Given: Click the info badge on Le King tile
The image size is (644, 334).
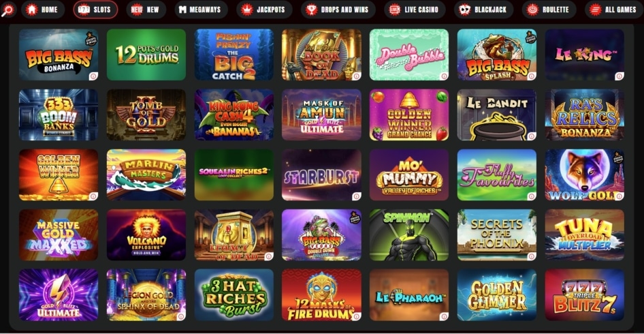Looking at the screenshot, I should click(619, 76).
